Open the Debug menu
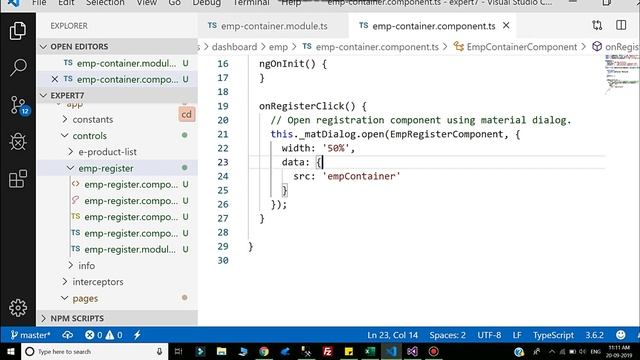The width and height of the screenshot is (640, 360). point(207,3)
